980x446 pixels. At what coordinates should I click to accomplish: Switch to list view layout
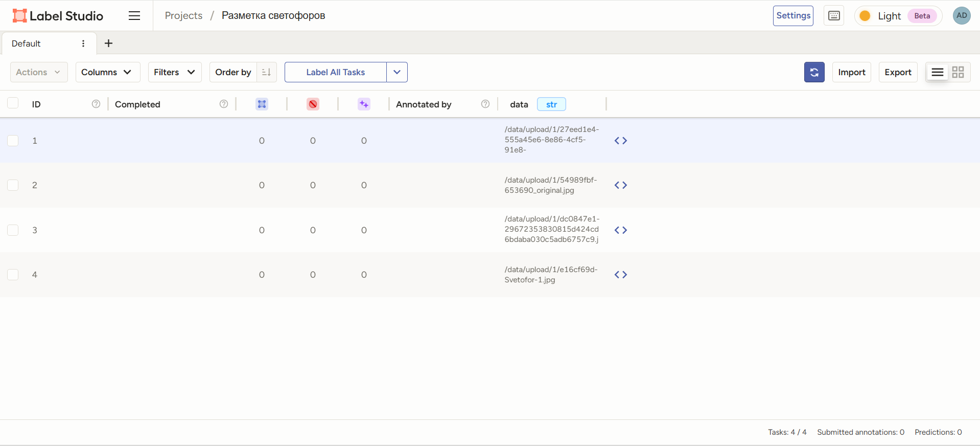937,72
